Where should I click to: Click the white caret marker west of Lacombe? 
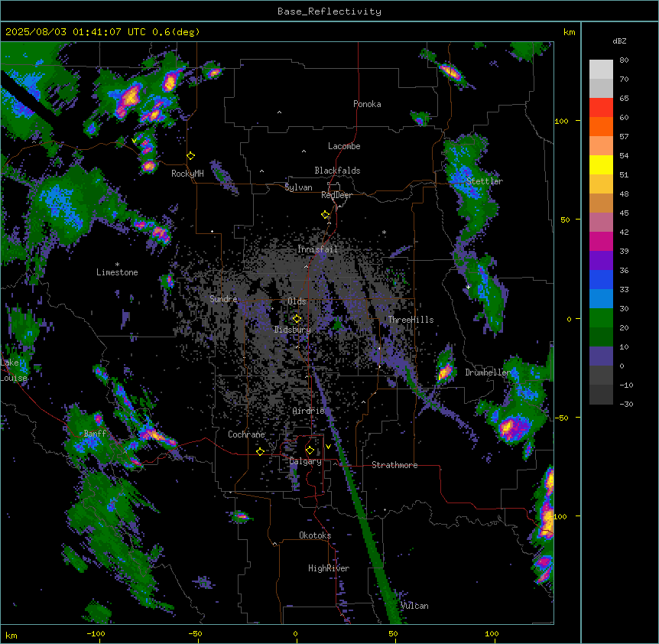304,151
